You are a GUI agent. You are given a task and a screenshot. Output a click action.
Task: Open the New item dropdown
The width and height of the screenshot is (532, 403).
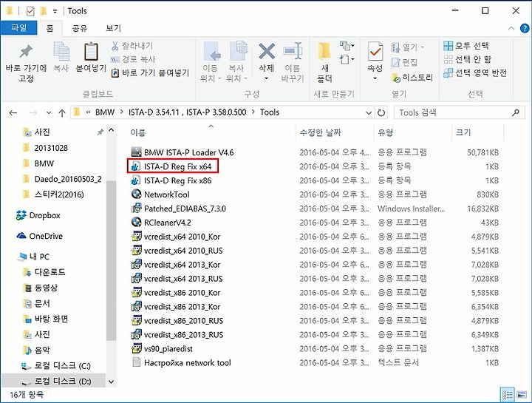347,46
